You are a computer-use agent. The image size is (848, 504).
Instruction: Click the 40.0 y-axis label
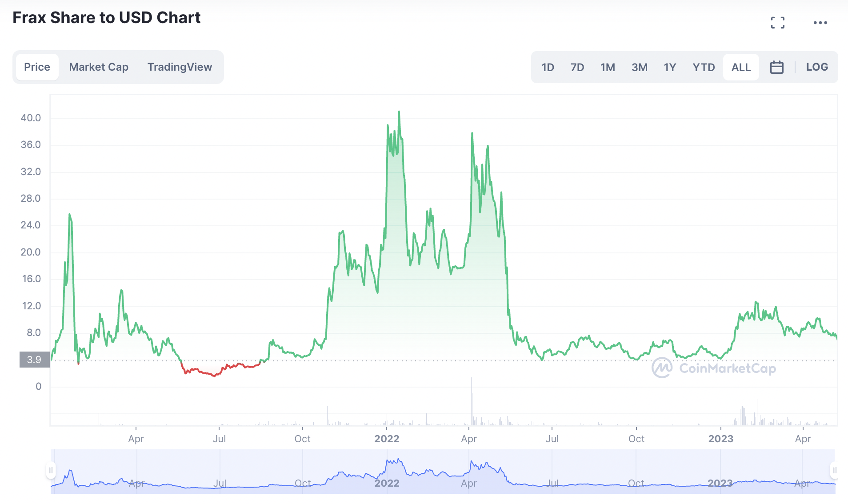click(31, 118)
